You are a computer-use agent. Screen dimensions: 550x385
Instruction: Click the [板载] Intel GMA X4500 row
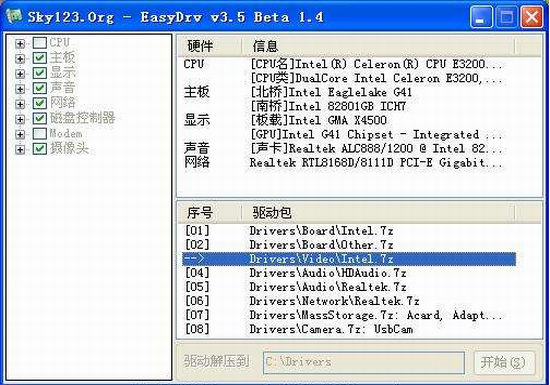click(349, 120)
